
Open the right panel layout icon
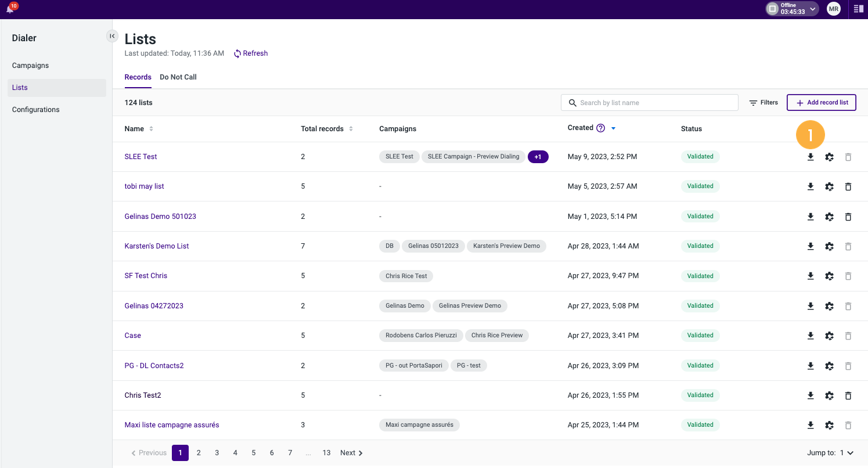[858, 9]
